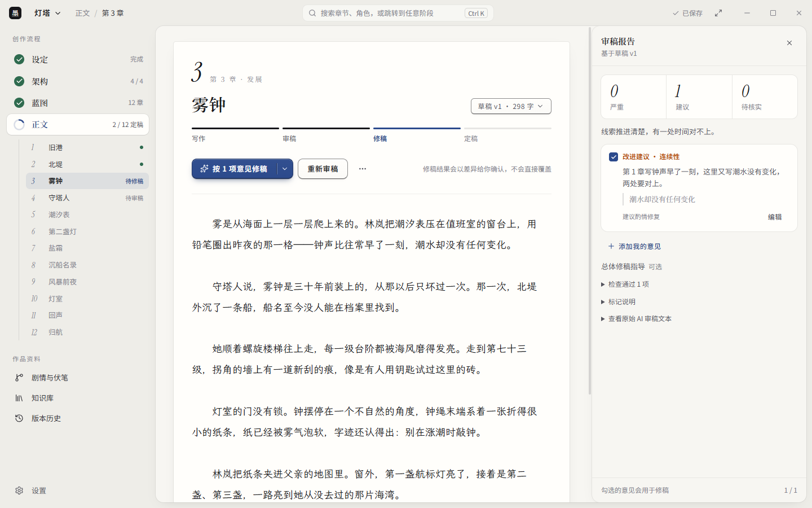812x508 pixels.
Task: Select the 正文 workflow stage
Action: [x=78, y=125]
